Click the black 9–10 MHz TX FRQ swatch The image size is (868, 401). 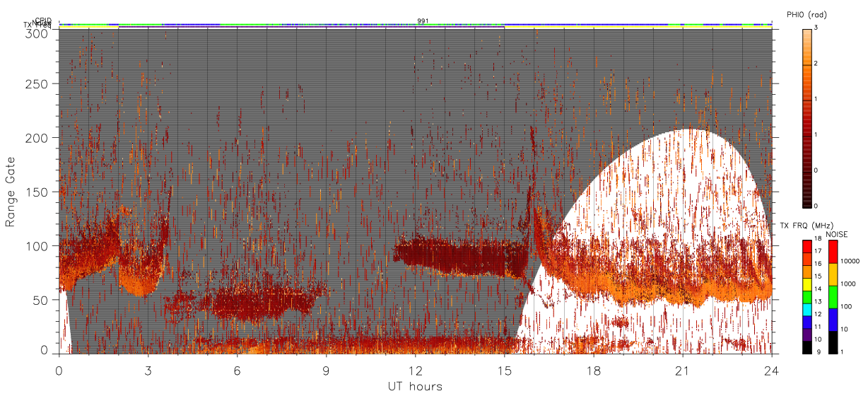point(807,347)
